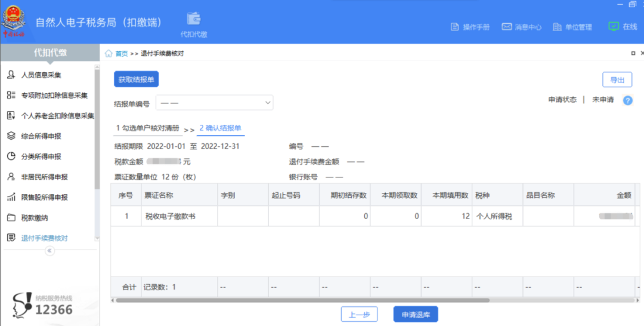
Task: Click the 税款缴纳 folder icon
Action: coord(11,217)
